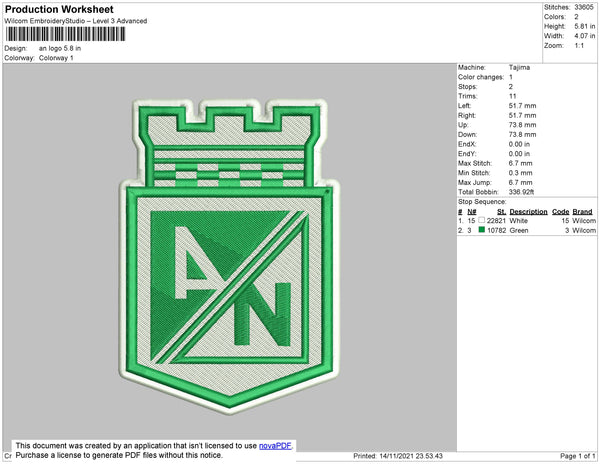The height and width of the screenshot is (464, 600).
Task: Click the 'Left:' value 51.7 mm
Action: coord(522,106)
